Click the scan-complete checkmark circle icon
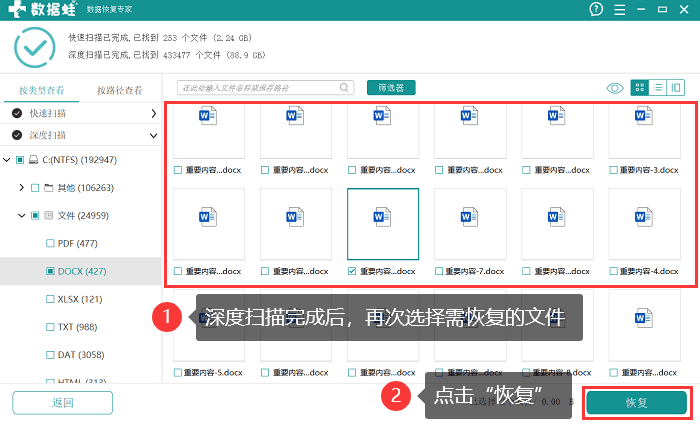This screenshot has height=427, width=700. click(x=34, y=47)
